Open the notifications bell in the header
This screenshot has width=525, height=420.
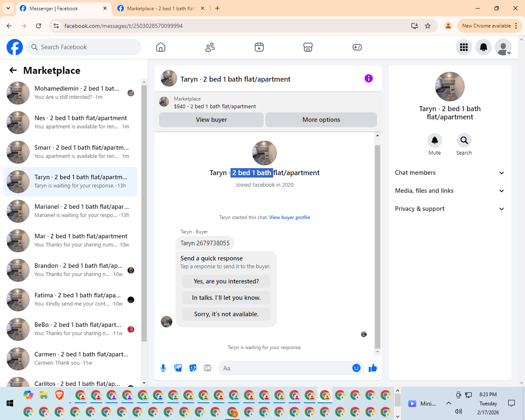pyautogui.click(x=484, y=47)
